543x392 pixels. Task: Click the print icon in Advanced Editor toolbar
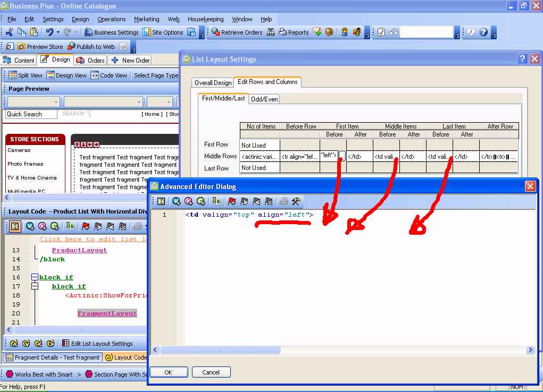(x=283, y=201)
